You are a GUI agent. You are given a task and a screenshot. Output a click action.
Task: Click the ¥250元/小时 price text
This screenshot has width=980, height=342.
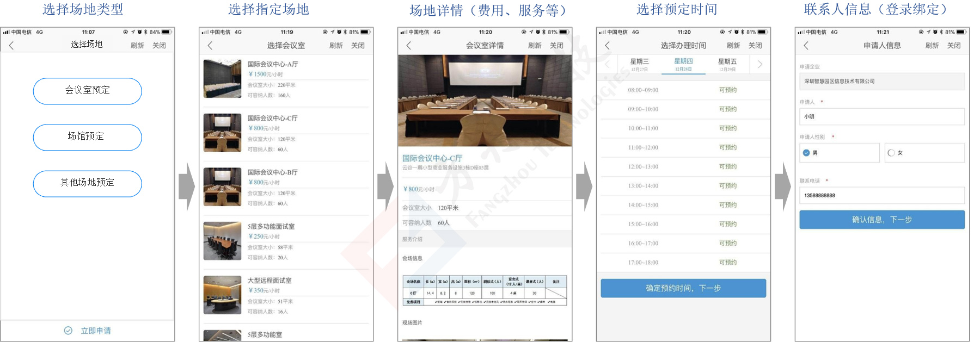264,237
